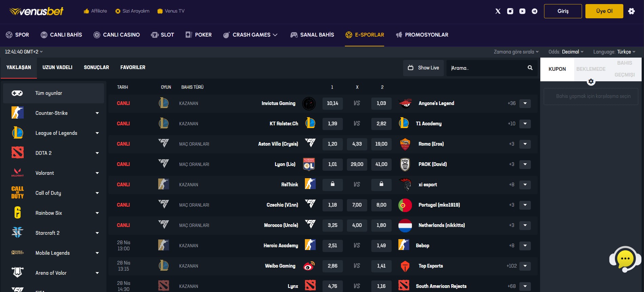Select odds 2,82 for T1 Academy
Viewport: 644px width, 292px height.
pyautogui.click(x=381, y=124)
